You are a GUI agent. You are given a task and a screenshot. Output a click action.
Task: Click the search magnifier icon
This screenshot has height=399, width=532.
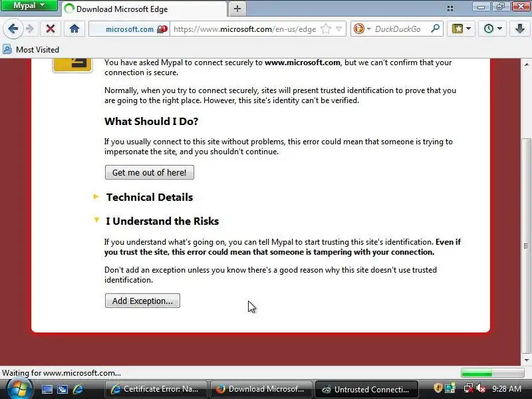pos(435,29)
